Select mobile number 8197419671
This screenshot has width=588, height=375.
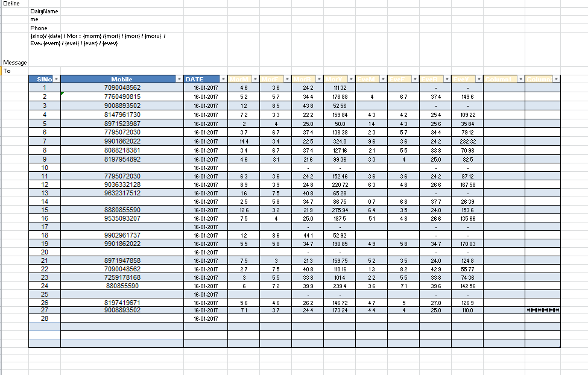click(122, 303)
